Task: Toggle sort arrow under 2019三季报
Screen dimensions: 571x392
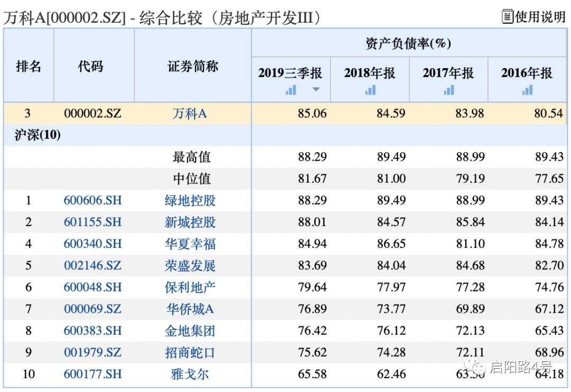Action: point(316,89)
